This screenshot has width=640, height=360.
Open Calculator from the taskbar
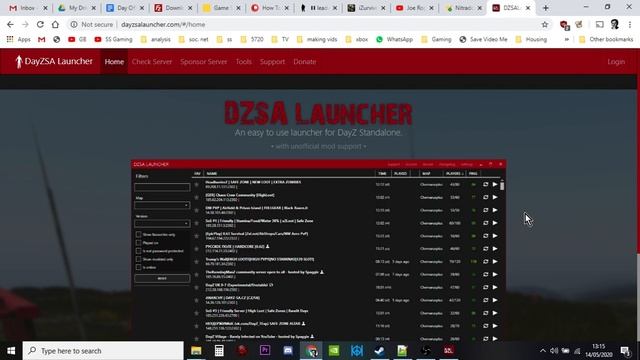tap(219, 351)
